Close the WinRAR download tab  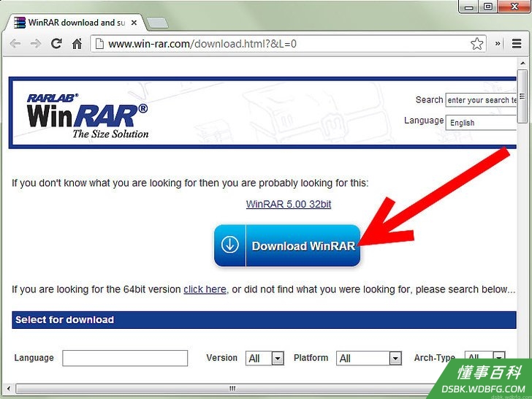(134, 23)
